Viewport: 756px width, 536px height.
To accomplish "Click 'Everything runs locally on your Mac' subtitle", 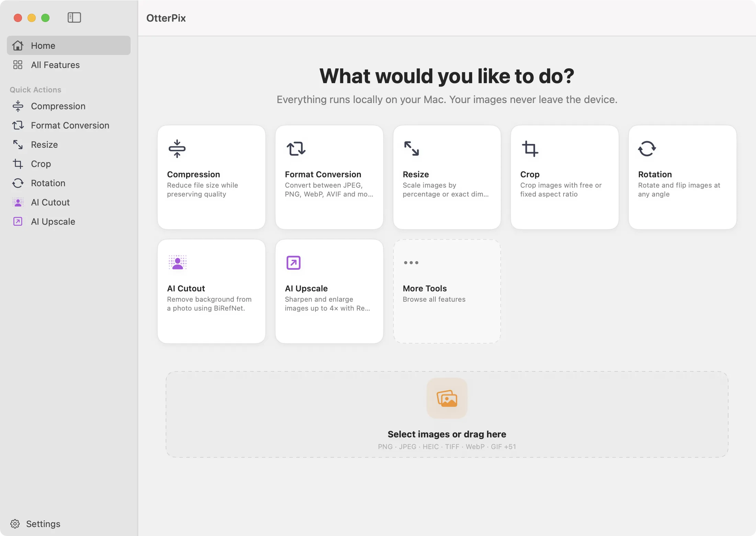I will 447,99.
